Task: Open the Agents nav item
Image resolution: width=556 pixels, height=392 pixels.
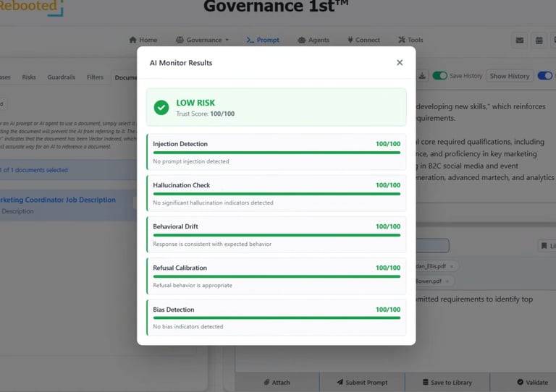Action: [313, 40]
